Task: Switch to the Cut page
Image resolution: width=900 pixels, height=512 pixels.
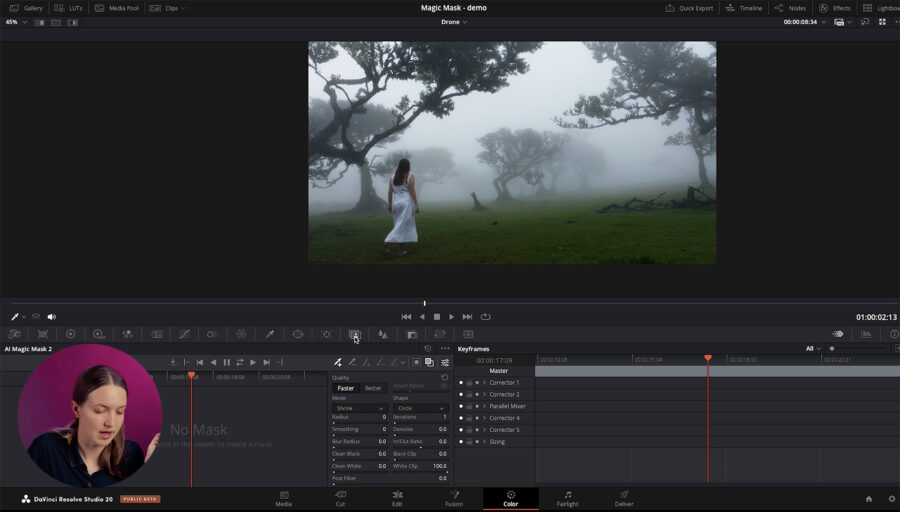Action: tap(340, 498)
